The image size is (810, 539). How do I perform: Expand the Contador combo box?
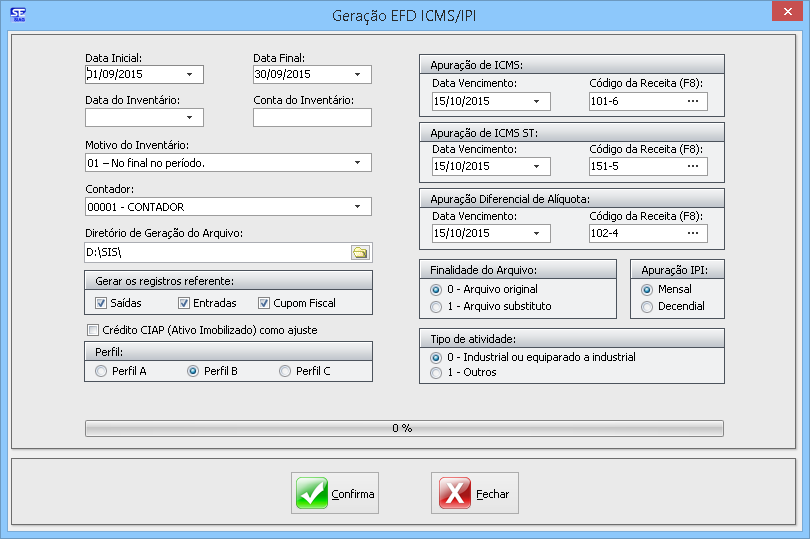coord(357,207)
